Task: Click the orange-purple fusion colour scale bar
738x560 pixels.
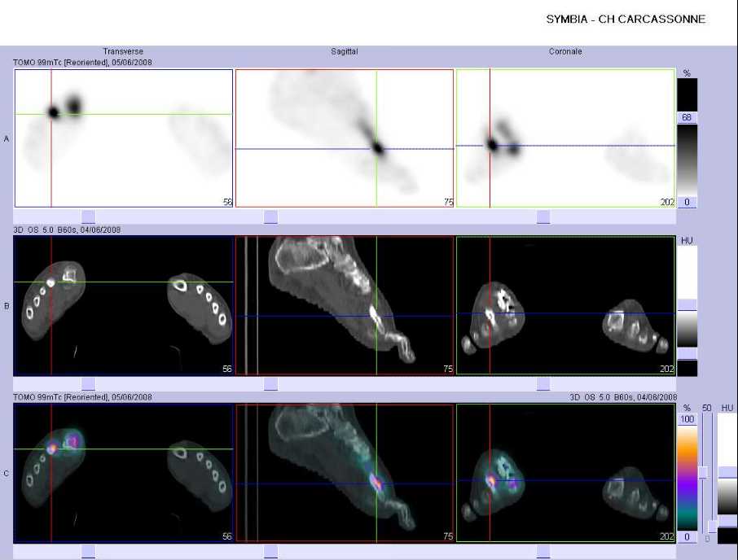Action: 687,478
